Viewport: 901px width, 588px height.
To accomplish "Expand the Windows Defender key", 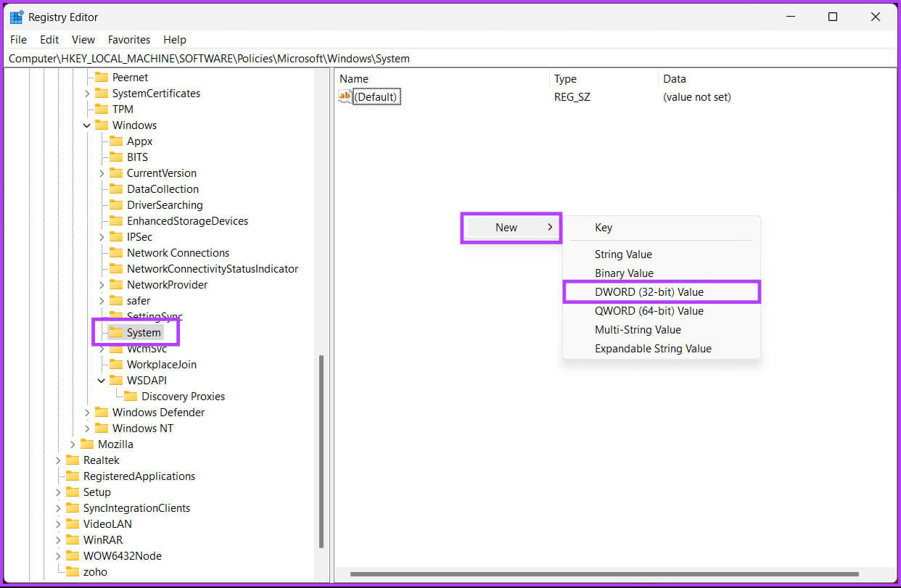I will (87, 413).
